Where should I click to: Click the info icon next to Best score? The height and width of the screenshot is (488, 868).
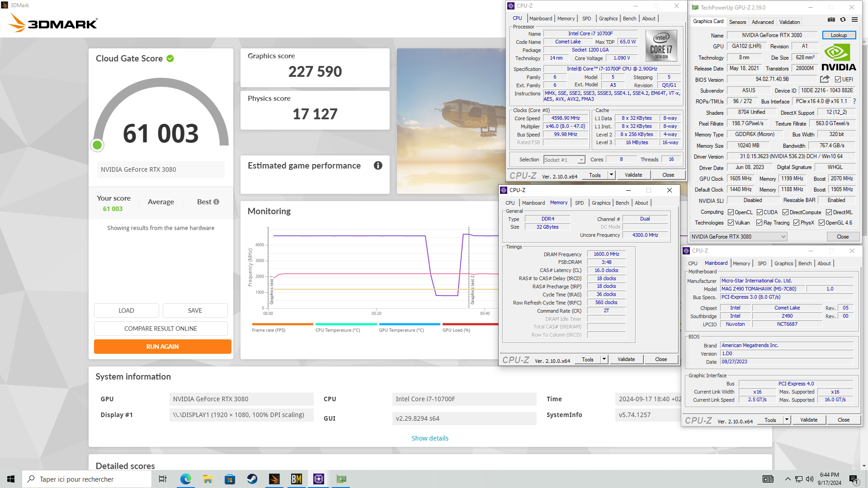click(216, 202)
